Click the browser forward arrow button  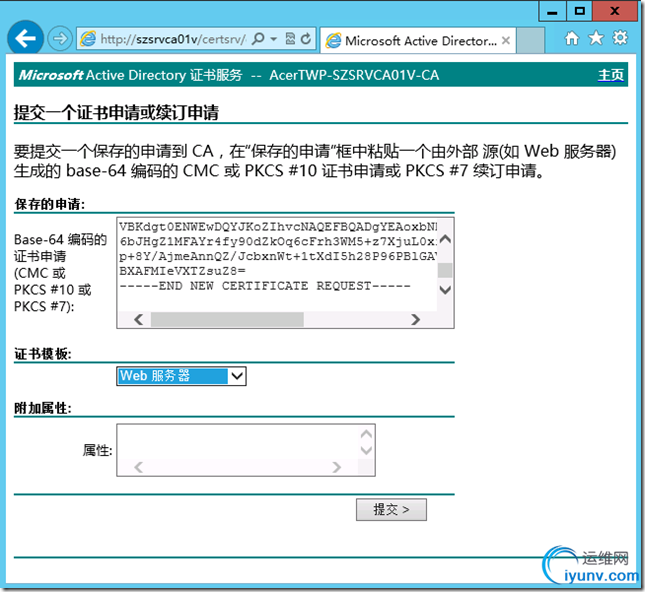(x=60, y=39)
